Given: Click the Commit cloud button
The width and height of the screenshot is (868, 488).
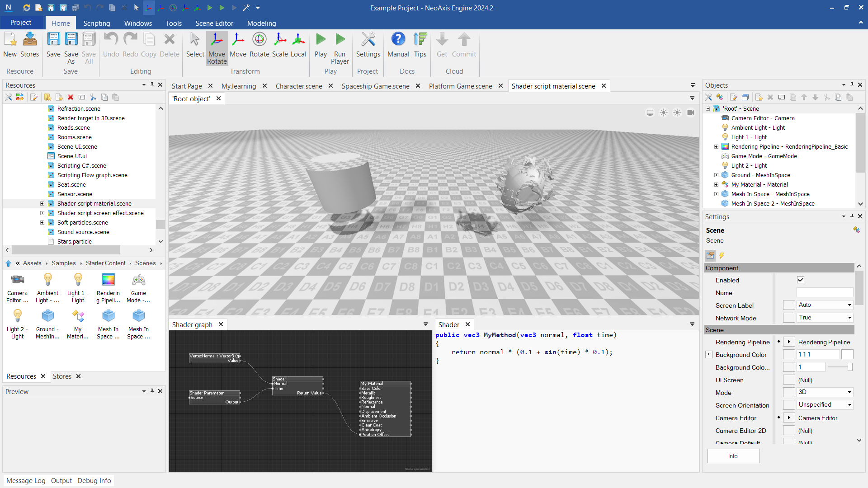Looking at the screenshot, I should pyautogui.click(x=464, y=45).
